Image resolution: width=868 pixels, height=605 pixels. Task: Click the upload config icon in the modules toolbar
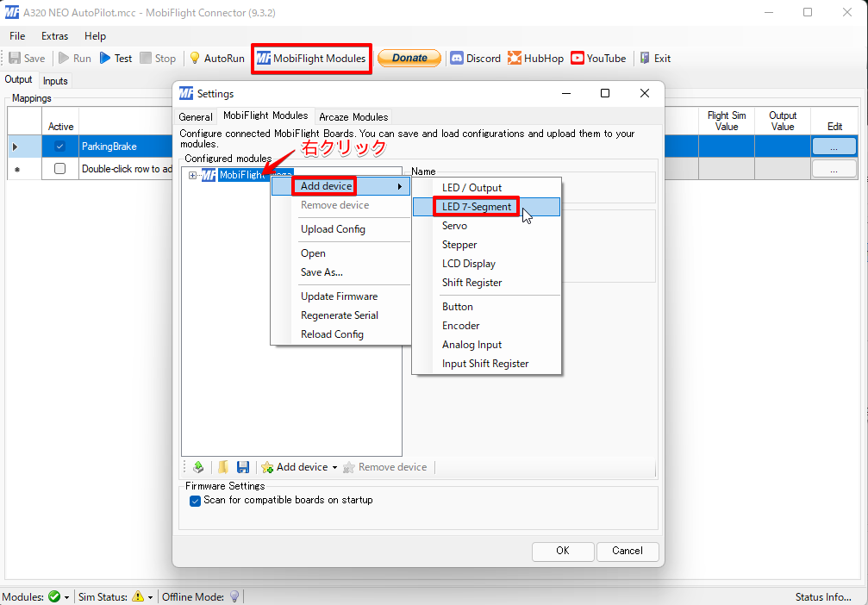198,467
